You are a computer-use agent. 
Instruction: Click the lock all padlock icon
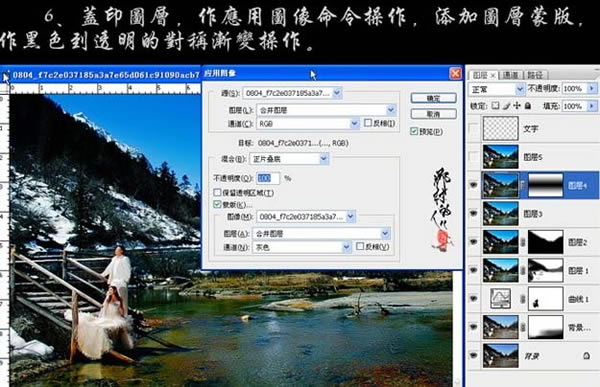pyautogui.click(x=528, y=106)
